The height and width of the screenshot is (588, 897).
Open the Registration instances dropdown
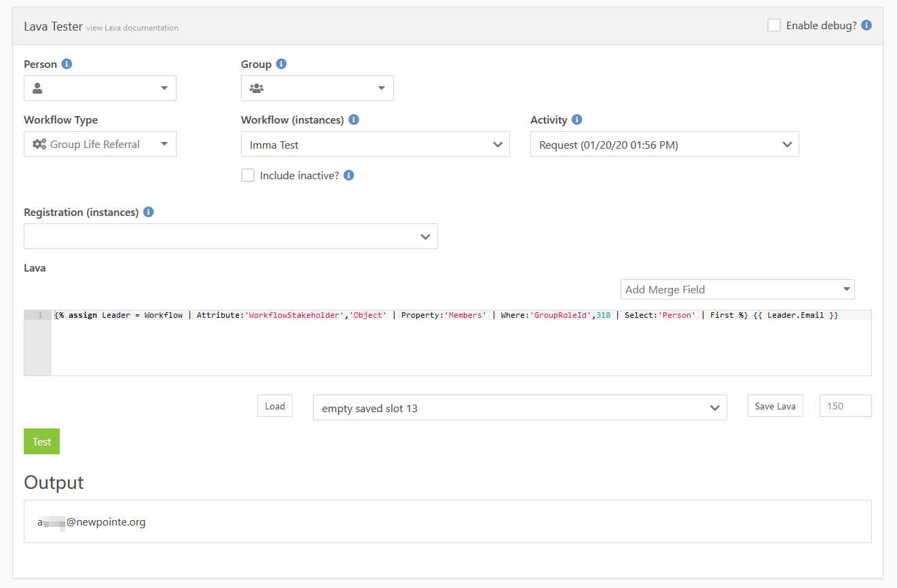[231, 236]
